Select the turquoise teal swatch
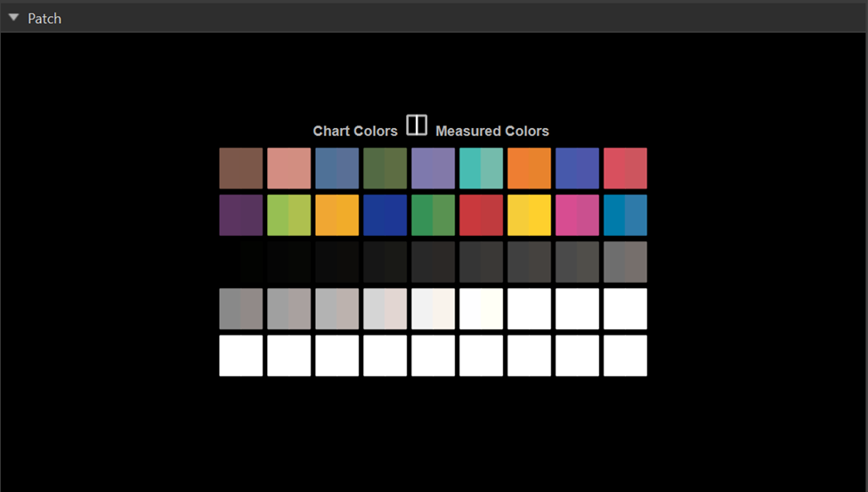This screenshot has width=868, height=492. 481,168
